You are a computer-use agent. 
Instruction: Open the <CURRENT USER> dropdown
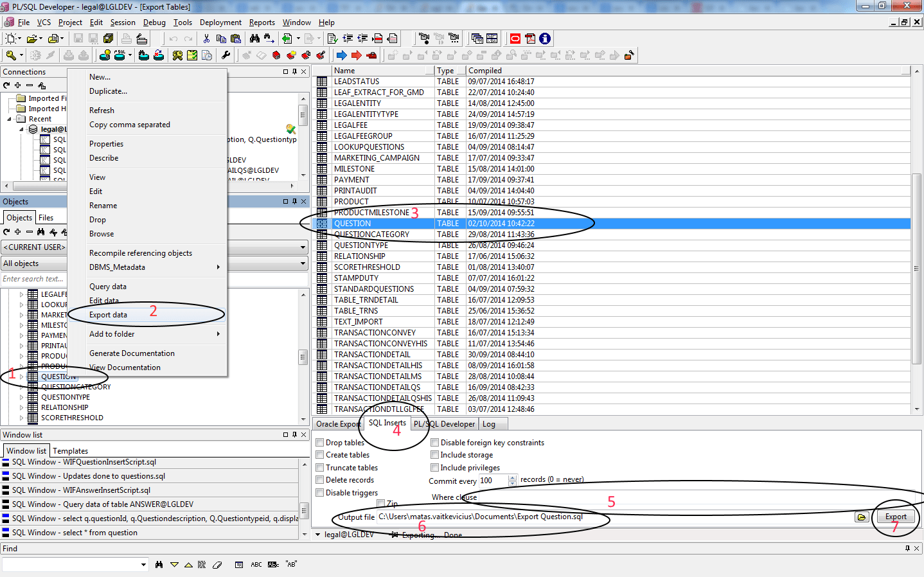302,247
